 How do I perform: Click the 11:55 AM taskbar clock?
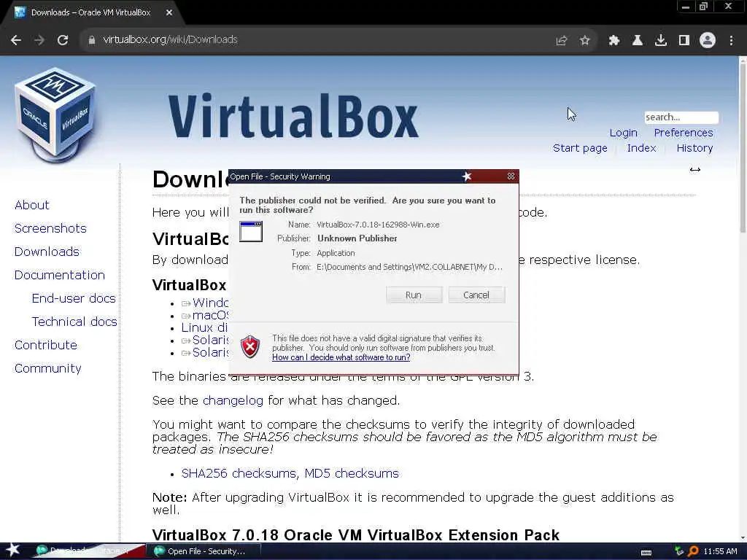tap(720, 551)
